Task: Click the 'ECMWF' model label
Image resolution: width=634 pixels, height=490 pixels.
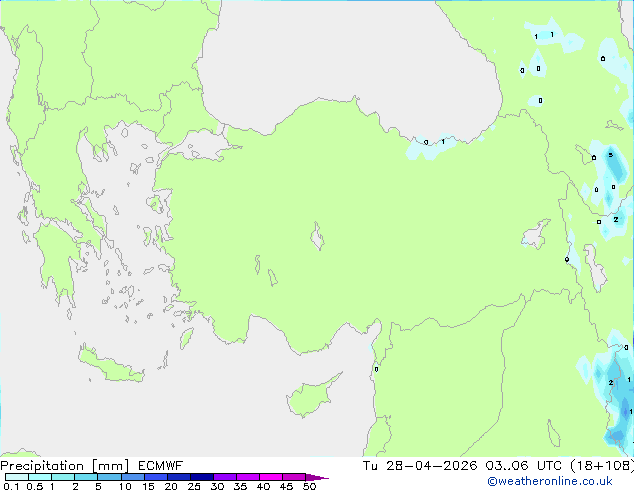Action: point(161,466)
